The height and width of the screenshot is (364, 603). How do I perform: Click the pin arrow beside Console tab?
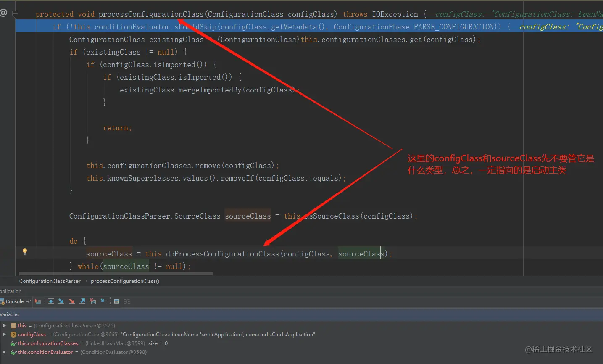[x=29, y=301]
